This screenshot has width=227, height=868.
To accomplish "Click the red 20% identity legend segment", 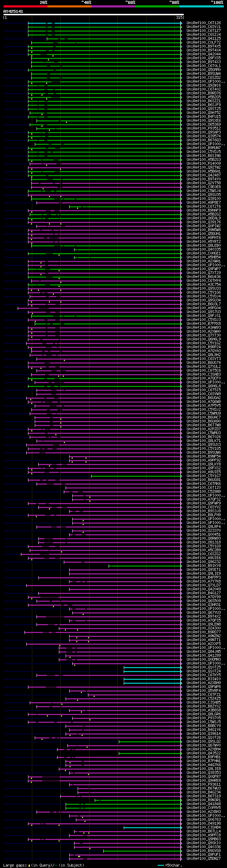I will click(25, 6).
